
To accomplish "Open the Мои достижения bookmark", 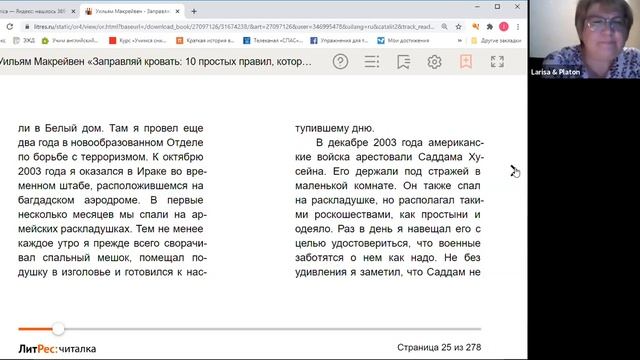I will point(403,40).
